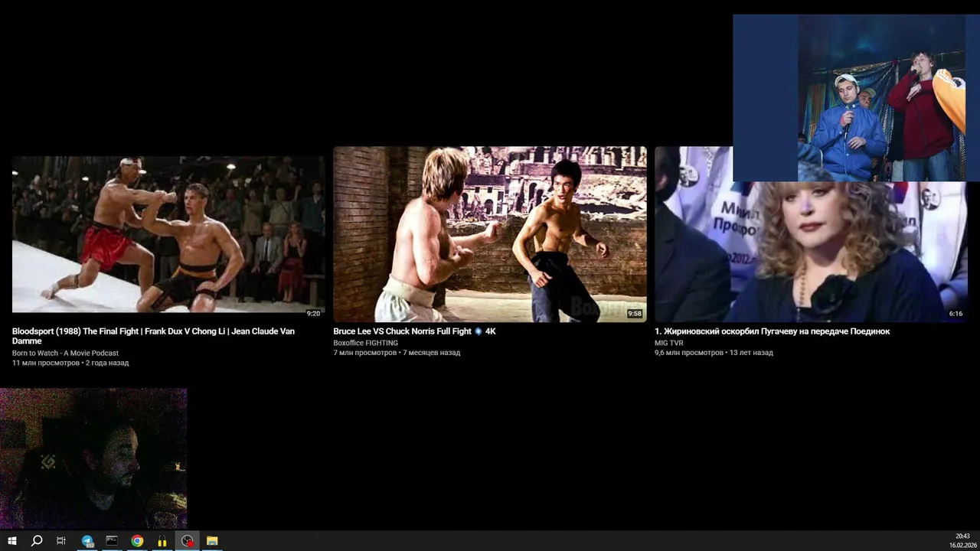Click '7 млн просмотров • 7 месяцев назад' text

(x=397, y=353)
